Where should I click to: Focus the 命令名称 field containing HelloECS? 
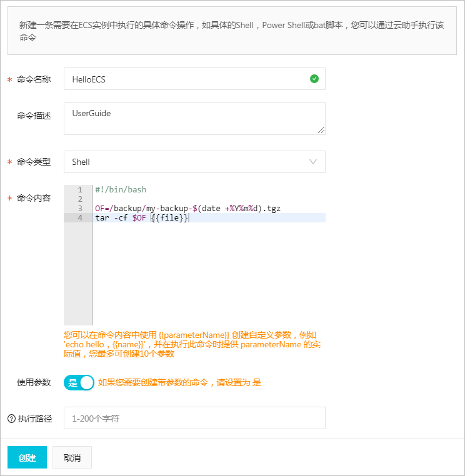pyautogui.click(x=194, y=79)
